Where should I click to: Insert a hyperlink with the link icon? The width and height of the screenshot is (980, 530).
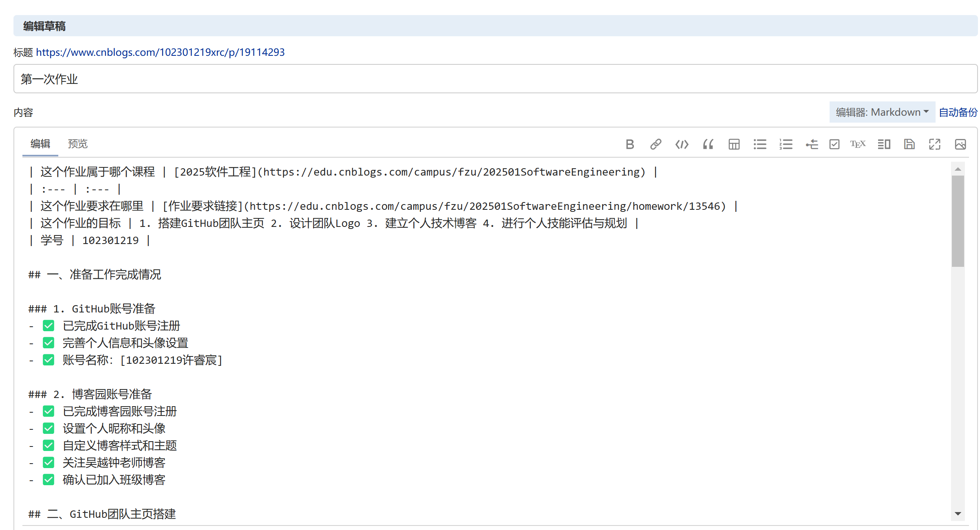point(656,144)
